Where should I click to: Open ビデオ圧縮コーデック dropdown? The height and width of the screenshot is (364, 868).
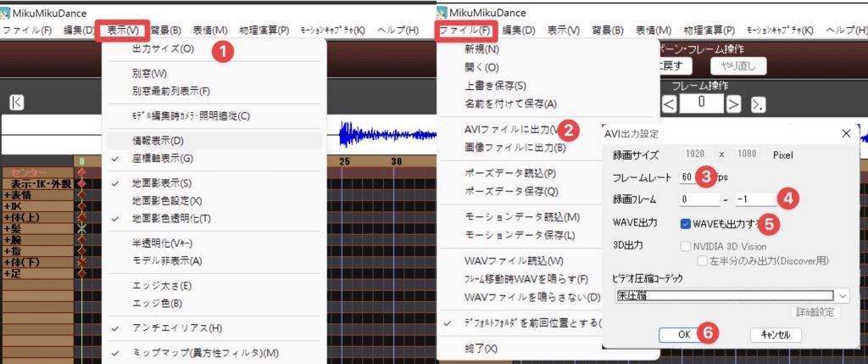[732, 295]
